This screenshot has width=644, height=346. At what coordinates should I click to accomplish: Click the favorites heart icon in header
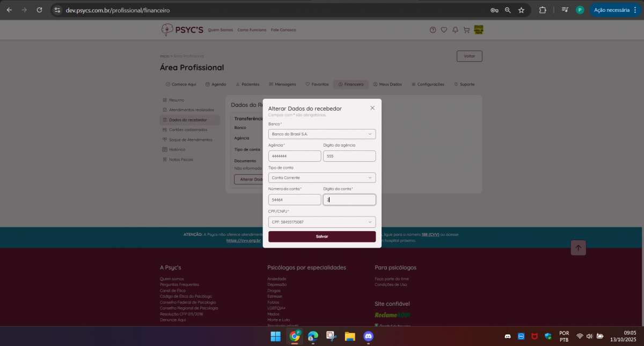pos(444,30)
